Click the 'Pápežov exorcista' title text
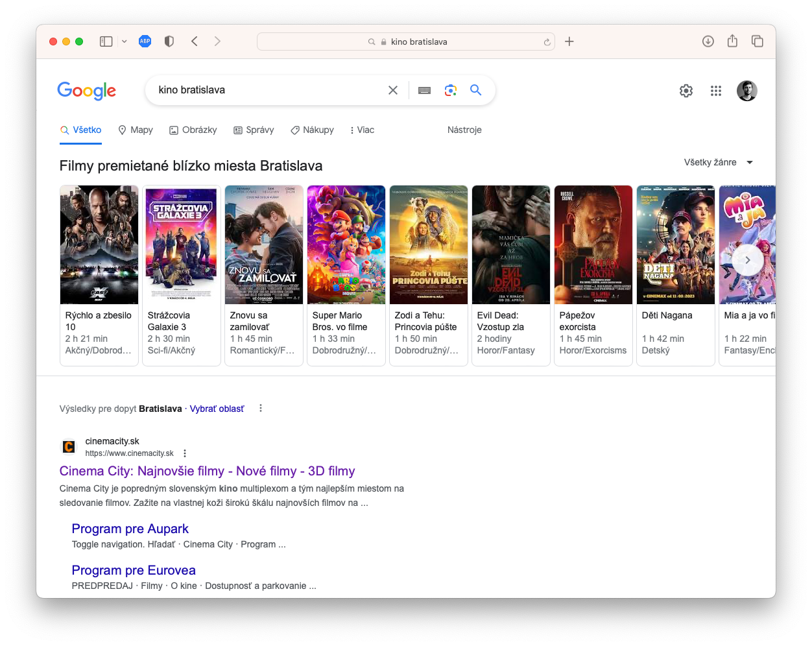The height and width of the screenshot is (646, 812). tap(577, 321)
